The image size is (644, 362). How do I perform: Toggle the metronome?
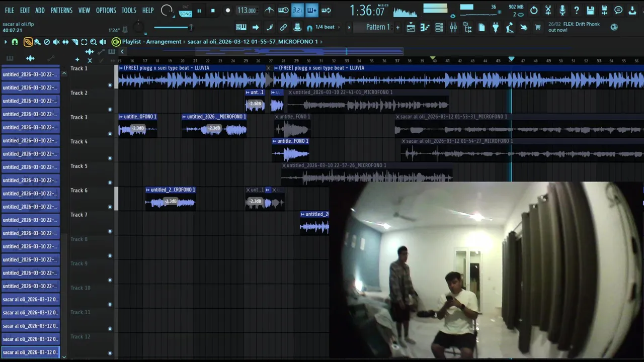click(x=270, y=10)
